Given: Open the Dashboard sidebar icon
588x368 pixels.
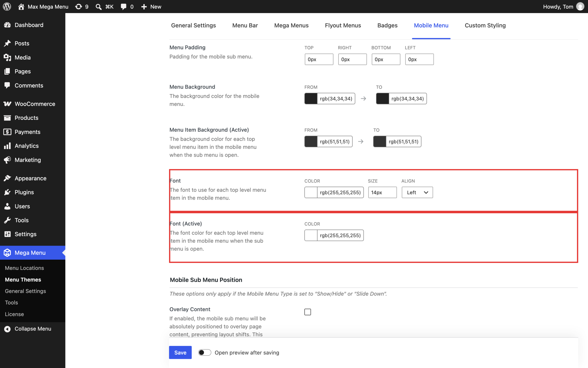Looking at the screenshot, I should tap(7, 25).
